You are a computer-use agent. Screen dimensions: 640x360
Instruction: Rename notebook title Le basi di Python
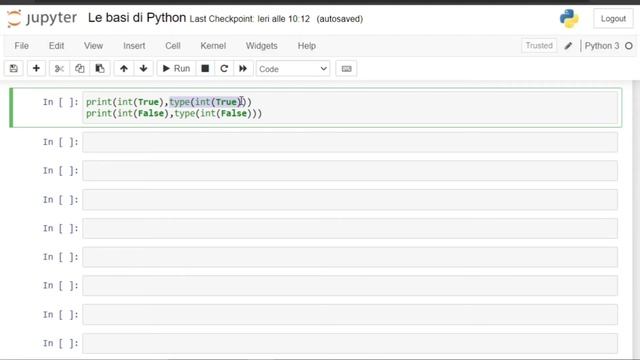point(137,18)
